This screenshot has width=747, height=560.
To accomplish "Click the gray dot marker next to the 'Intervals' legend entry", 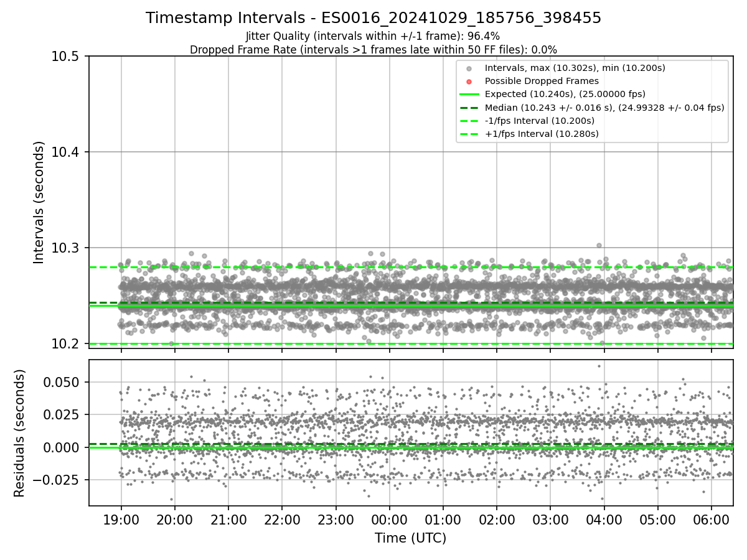I will pyautogui.click(x=469, y=68).
